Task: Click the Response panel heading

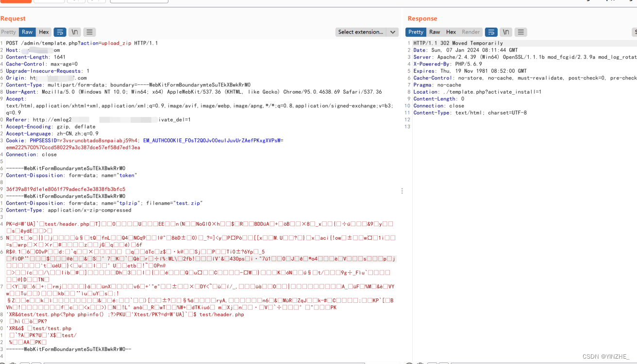Action: pyautogui.click(x=422, y=18)
